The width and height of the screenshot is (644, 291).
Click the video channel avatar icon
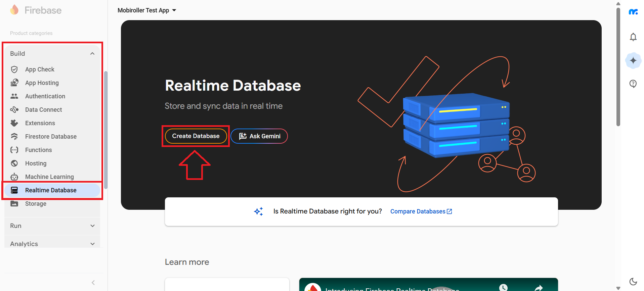312,288
